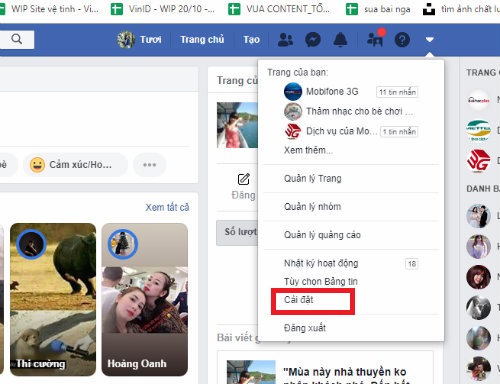
Task: Open Quản lý Trang
Action: click(x=313, y=178)
